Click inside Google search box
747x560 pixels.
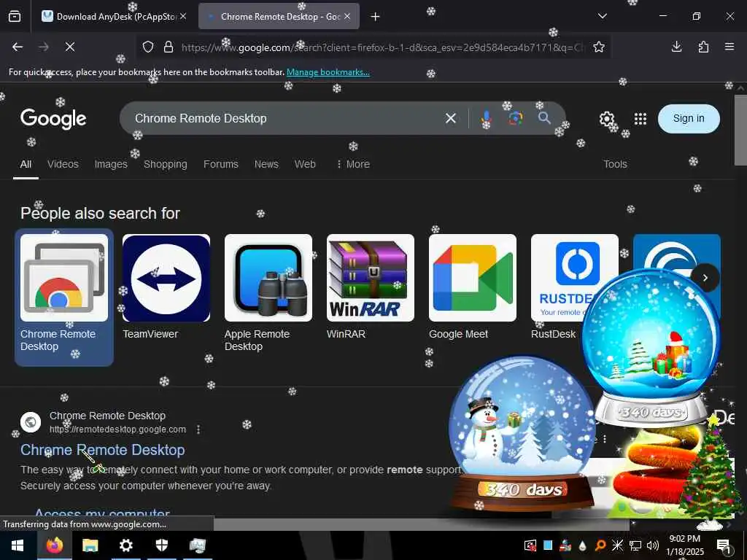tap(286, 118)
